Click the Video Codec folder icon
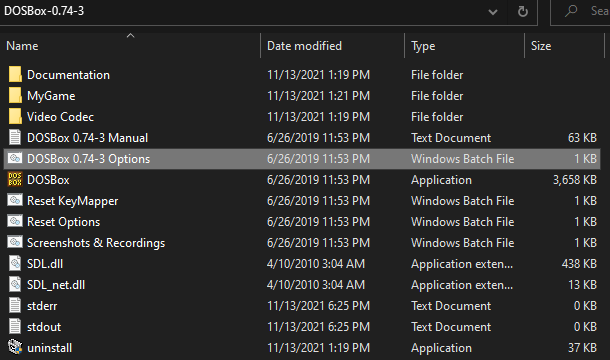Screen dimensions: 610x360 (x=15, y=116)
